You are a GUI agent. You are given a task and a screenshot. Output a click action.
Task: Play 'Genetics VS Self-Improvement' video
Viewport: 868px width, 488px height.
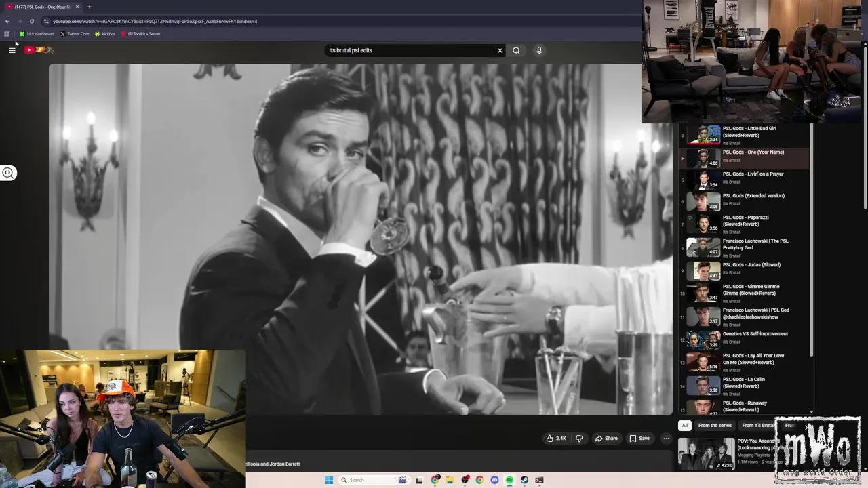coord(744,340)
